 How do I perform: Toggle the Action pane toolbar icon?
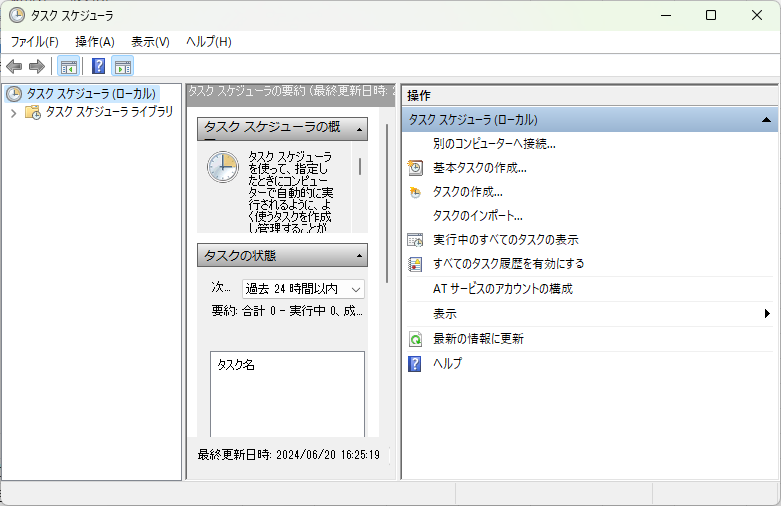click(x=123, y=67)
